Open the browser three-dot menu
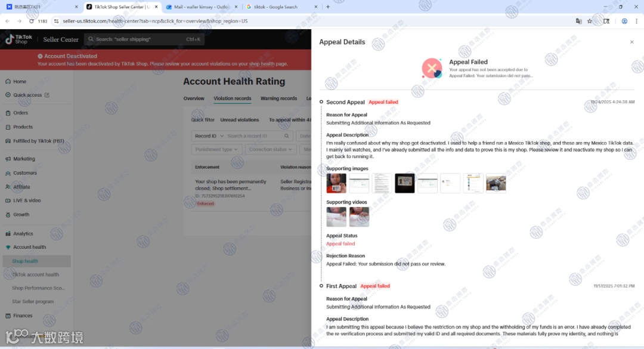Image resolution: width=644 pixels, height=349 pixels. pyautogui.click(x=637, y=21)
